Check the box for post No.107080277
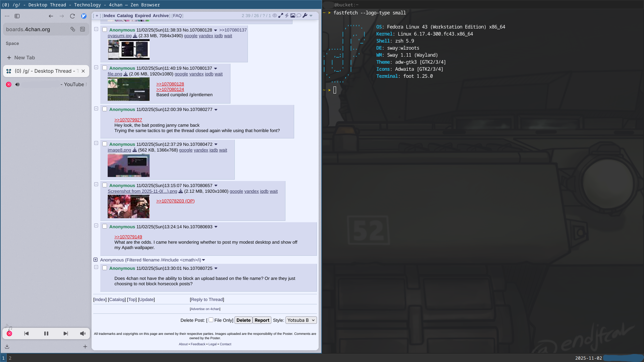 pyautogui.click(x=105, y=109)
